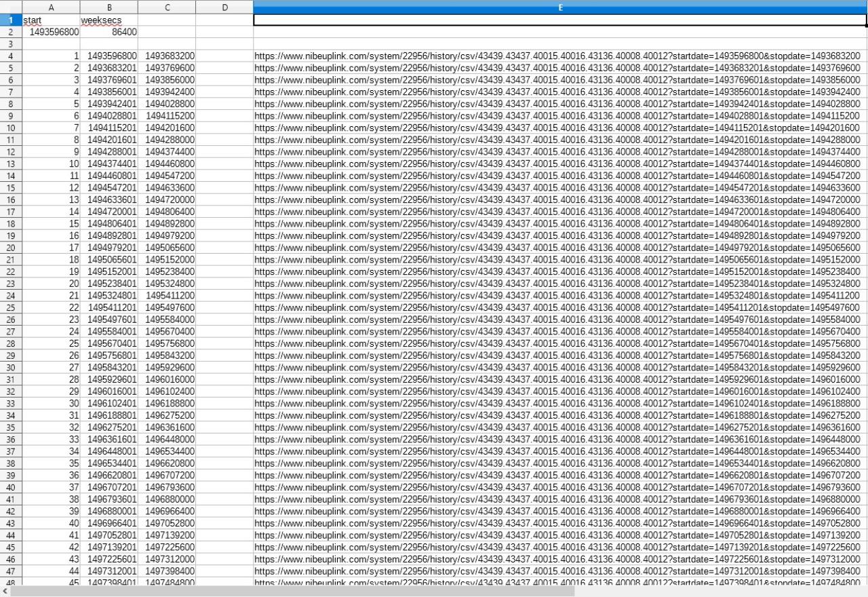Click cell C28 value 1495756800
This screenshot has height=597, width=868.
pyautogui.click(x=167, y=343)
